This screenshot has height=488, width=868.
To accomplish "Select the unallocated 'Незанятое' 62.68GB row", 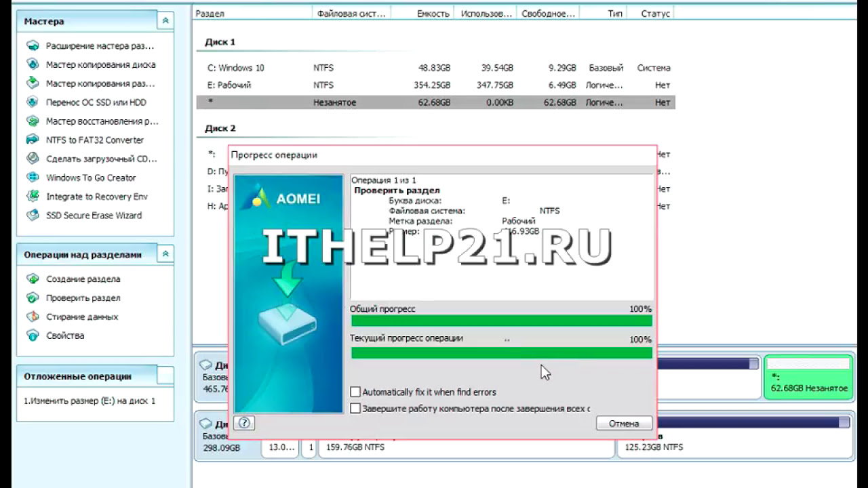I will coord(435,102).
